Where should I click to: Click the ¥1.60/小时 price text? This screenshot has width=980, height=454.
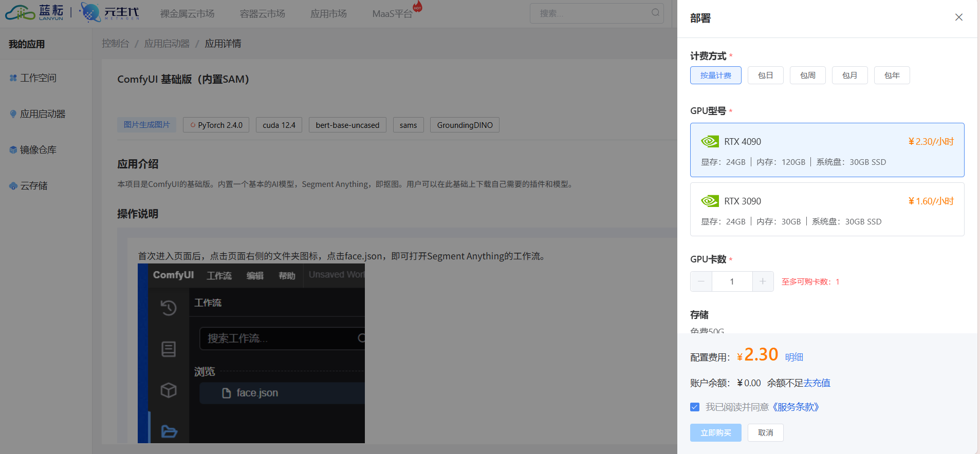[931, 201]
